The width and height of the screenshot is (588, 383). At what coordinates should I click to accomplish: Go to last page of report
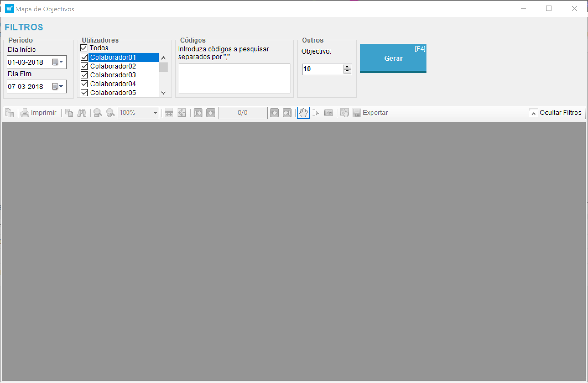click(287, 113)
